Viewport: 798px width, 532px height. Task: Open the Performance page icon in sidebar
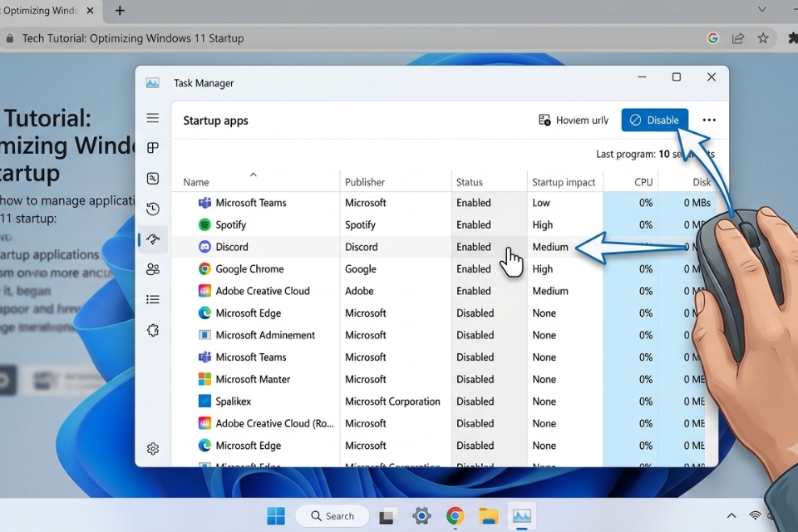coord(153,178)
